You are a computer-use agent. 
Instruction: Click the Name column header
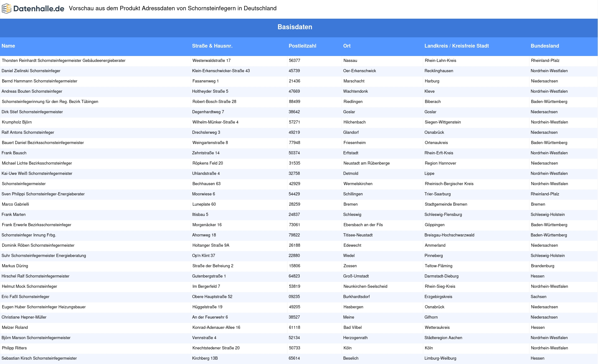(8, 46)
